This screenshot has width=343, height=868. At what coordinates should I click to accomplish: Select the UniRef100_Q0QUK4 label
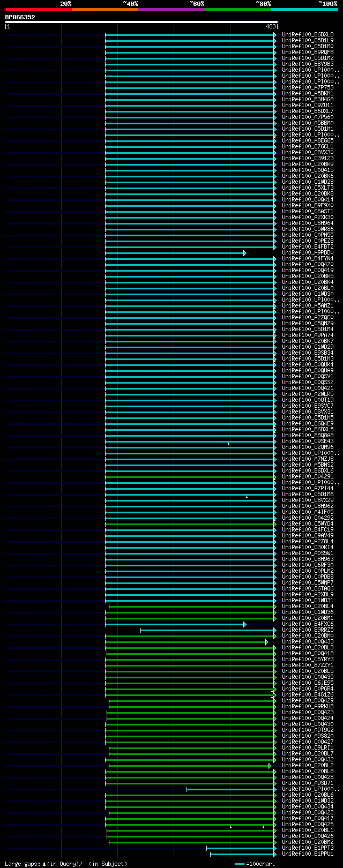point(308,364)
